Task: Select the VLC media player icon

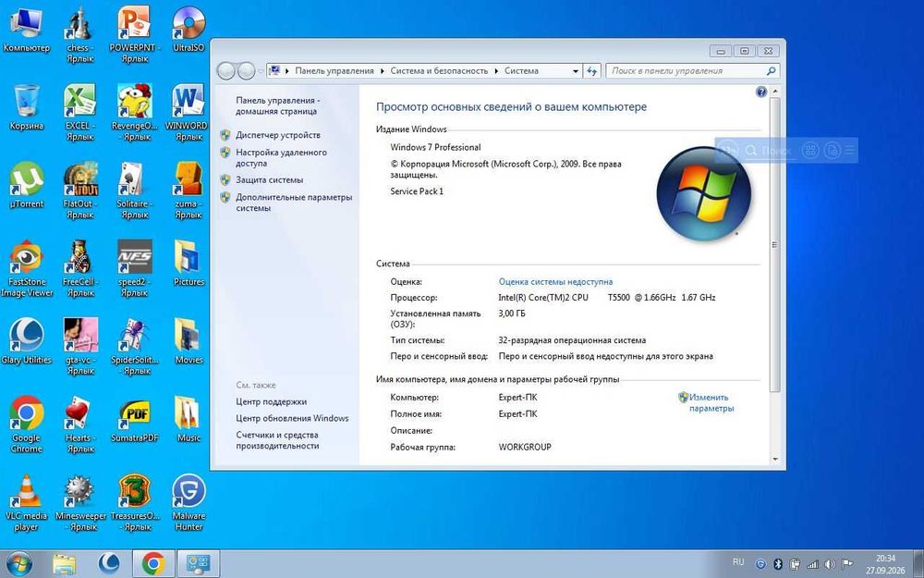Action: point(26,491)
